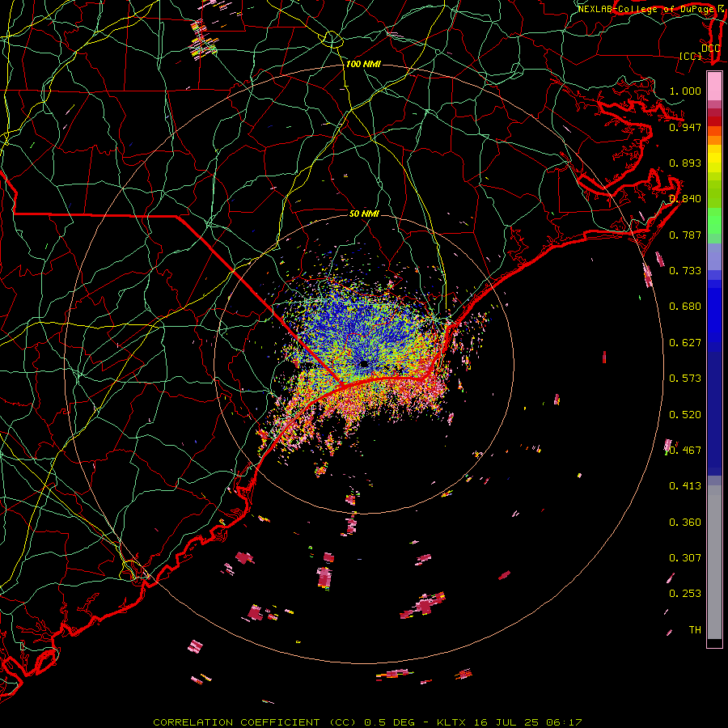Click the '50 NMI' range ring label
This screenshot has height=728, width=728.
364,214
